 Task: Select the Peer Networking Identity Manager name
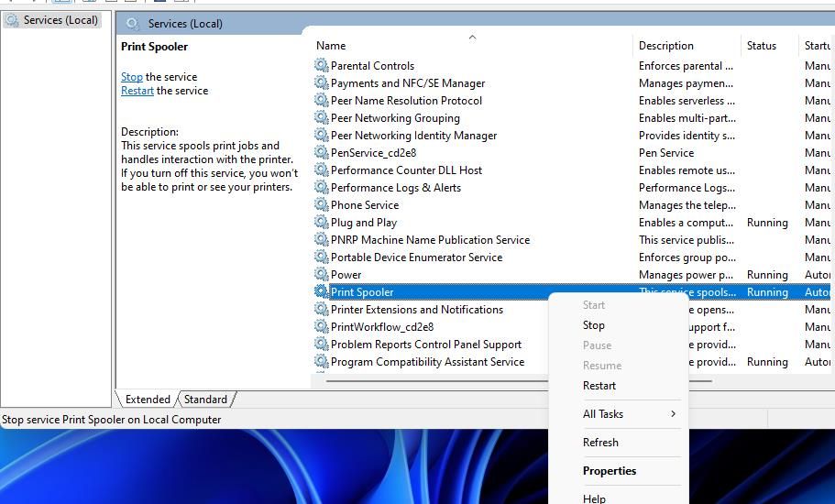413,136
